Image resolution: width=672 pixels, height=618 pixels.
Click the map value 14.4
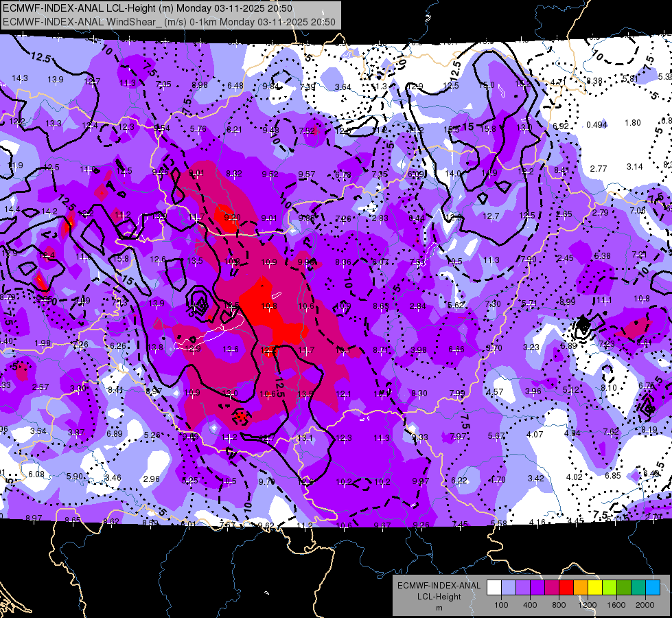coord(12,209)
